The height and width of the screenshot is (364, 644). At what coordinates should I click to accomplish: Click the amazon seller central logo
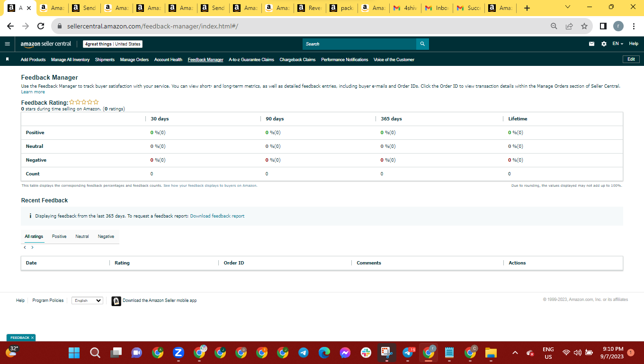(x=45, y=44)
